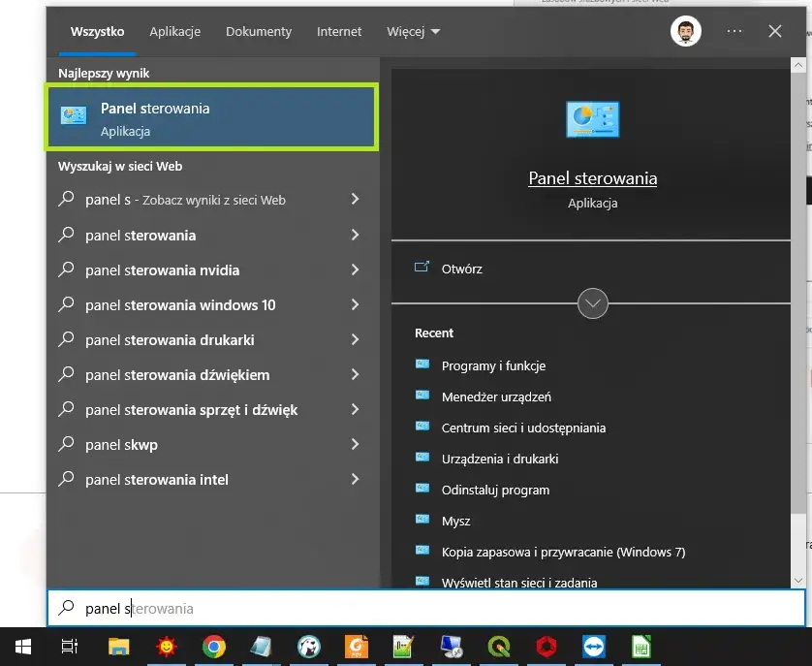Launch QGIS from the taskbar
Screen dimensions: 812x666
pos(498,647)
